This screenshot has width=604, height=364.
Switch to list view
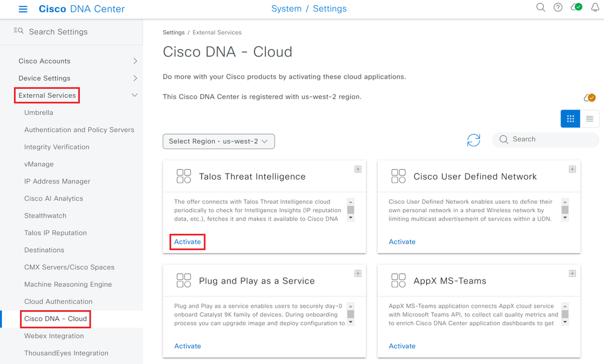(x=589, y=119)
